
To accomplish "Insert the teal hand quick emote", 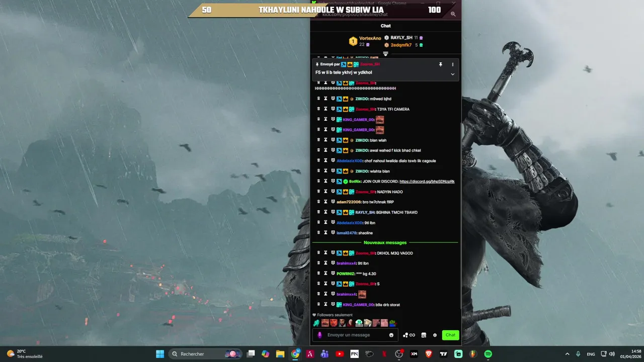I will [x=316, y=323].
